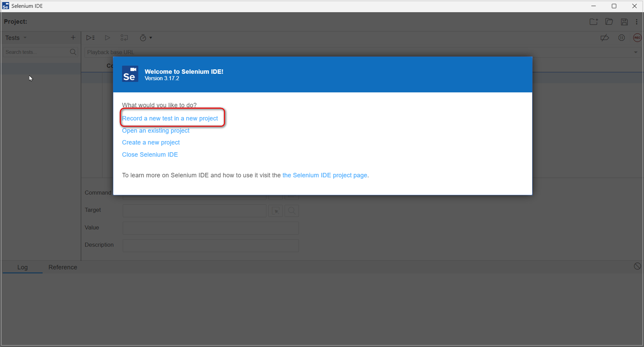The height and width of the screenshot is (347, 644).
Task: Click the Clear log icon
Action: click(637, 266)
